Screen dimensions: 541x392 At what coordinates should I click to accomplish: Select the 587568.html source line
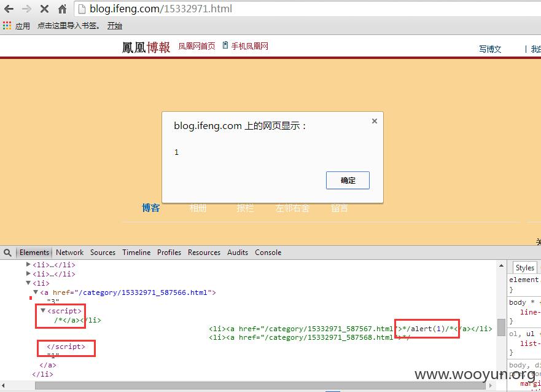tap(309, 337)
